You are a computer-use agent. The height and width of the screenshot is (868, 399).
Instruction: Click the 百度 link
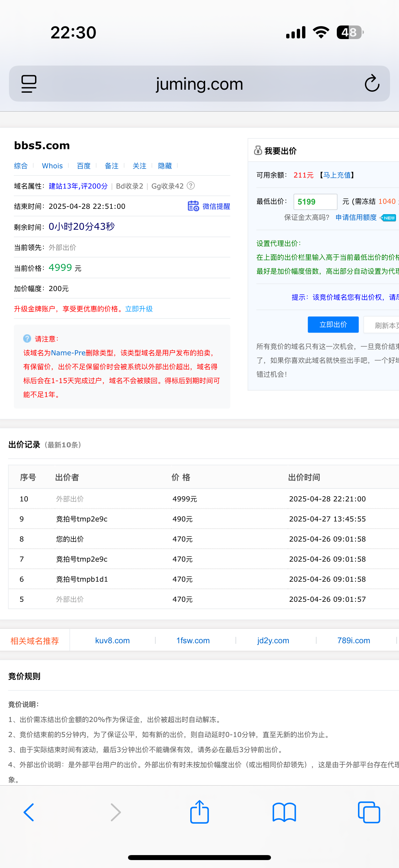point(83,166)
